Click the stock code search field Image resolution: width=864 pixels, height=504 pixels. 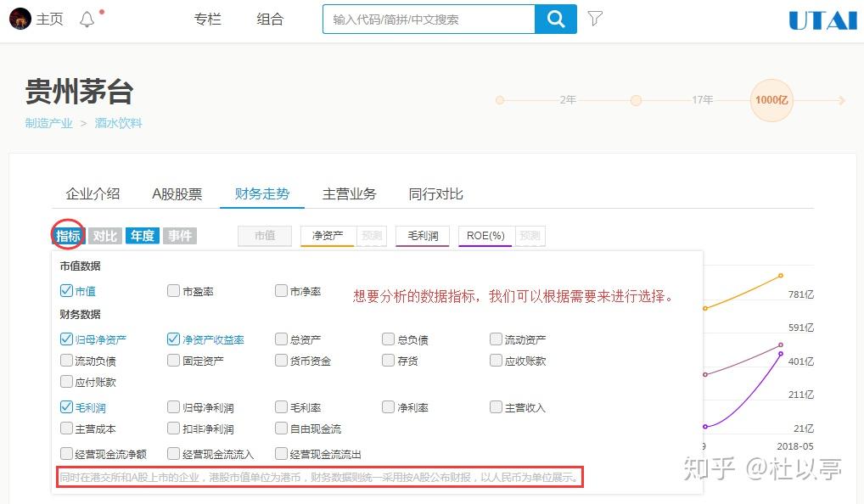pos(429,20)
